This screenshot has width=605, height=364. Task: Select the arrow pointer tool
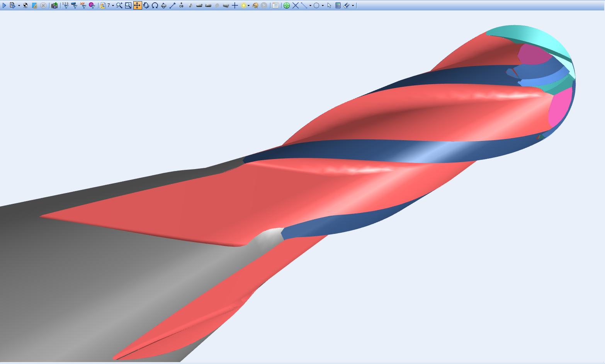coord(329,5)
